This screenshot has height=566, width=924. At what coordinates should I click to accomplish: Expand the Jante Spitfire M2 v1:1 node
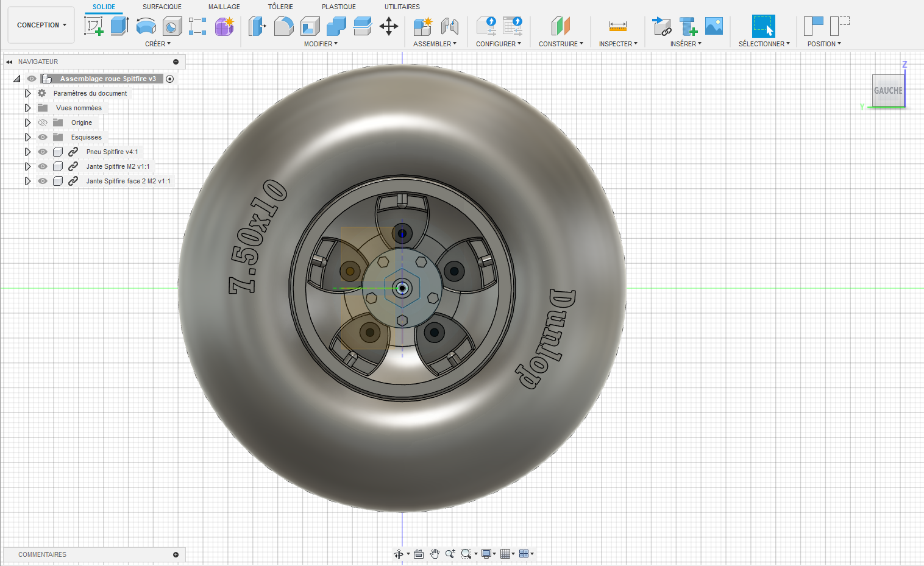(x=27, y=166)
